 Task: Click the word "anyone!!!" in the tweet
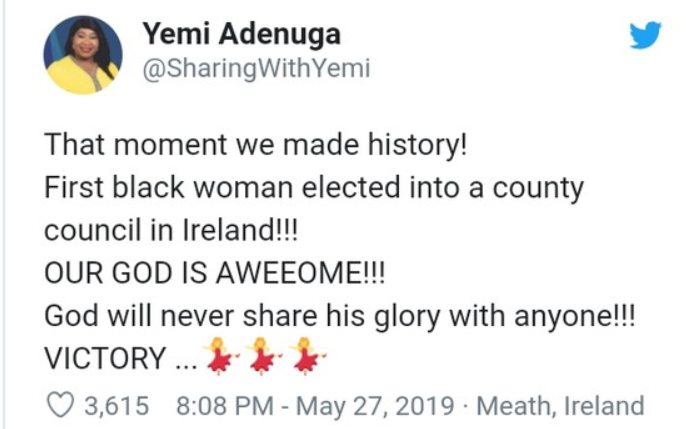click(x=585, y=314)
